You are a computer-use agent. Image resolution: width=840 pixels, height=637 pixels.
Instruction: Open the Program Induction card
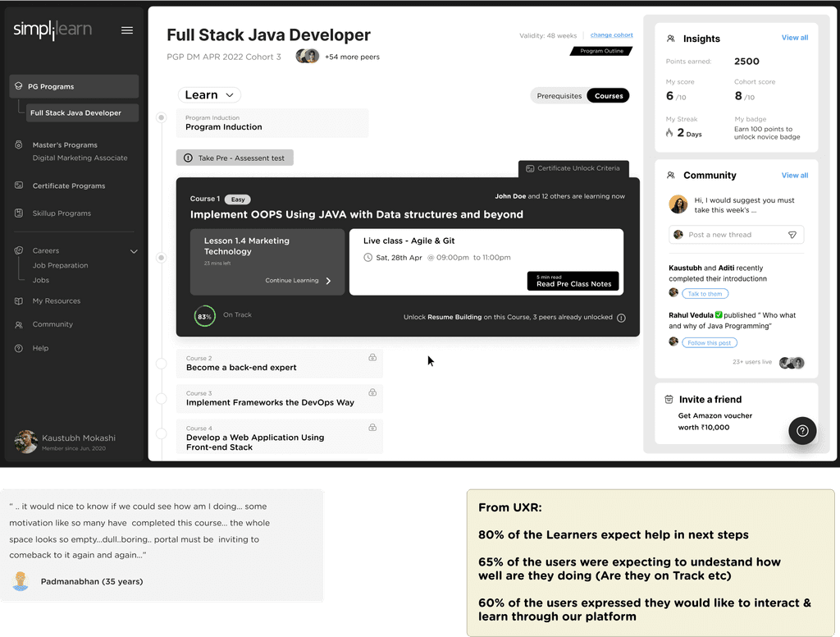(272, 123)
